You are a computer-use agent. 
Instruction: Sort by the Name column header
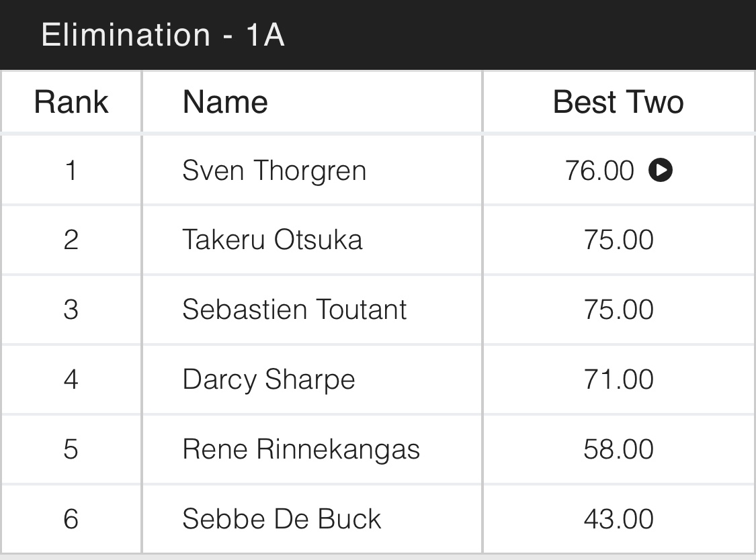tap(225, 102)
